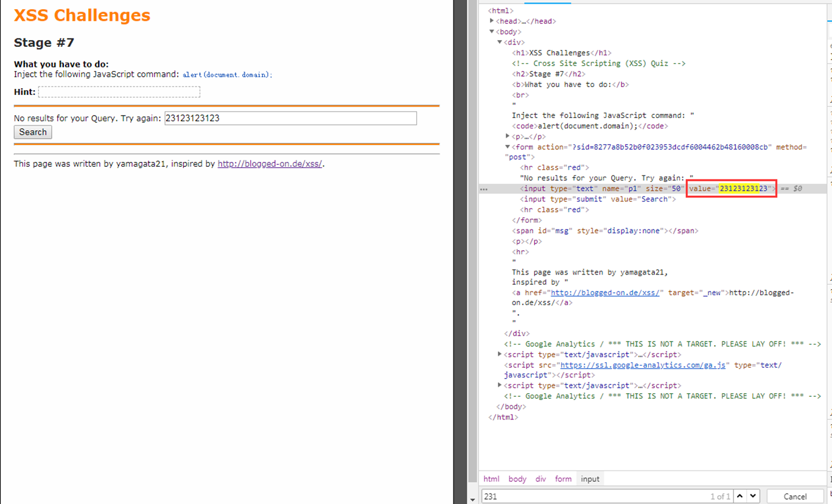
Task: Expand the head element in DOM tree
Action: (492, 21)
